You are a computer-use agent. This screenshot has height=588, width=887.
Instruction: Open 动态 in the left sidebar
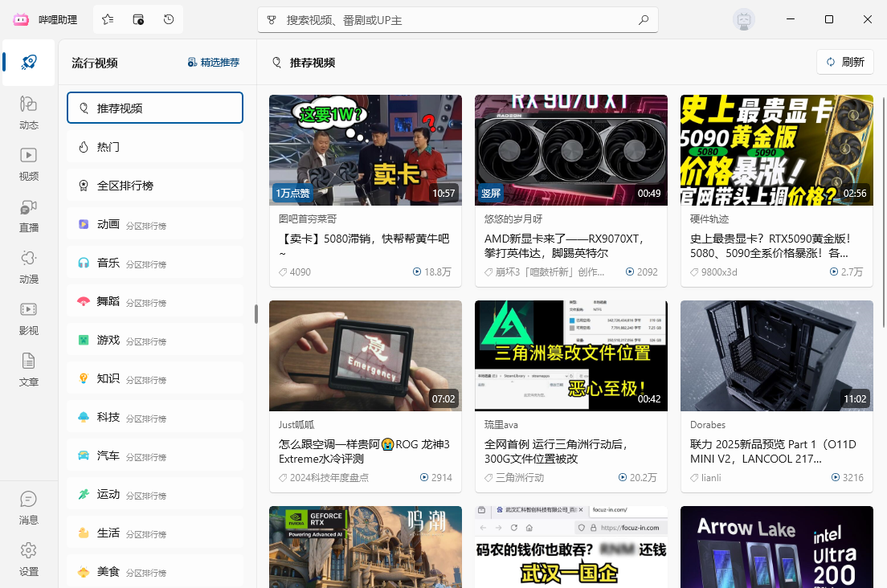click(x=29, y=113)
